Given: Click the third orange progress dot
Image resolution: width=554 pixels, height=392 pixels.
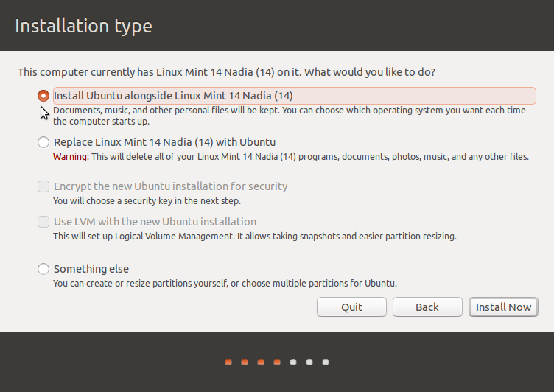Looking at the screenshot, I should coord(261,362).
